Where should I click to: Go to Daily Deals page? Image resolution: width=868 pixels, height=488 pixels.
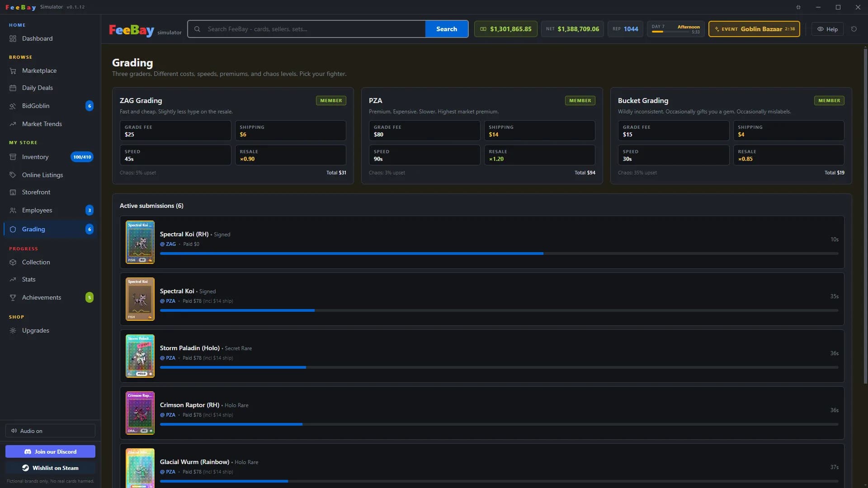[50, 88]
